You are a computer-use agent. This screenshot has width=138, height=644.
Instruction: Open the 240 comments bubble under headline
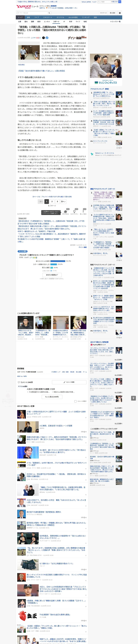tap(33, 38)
